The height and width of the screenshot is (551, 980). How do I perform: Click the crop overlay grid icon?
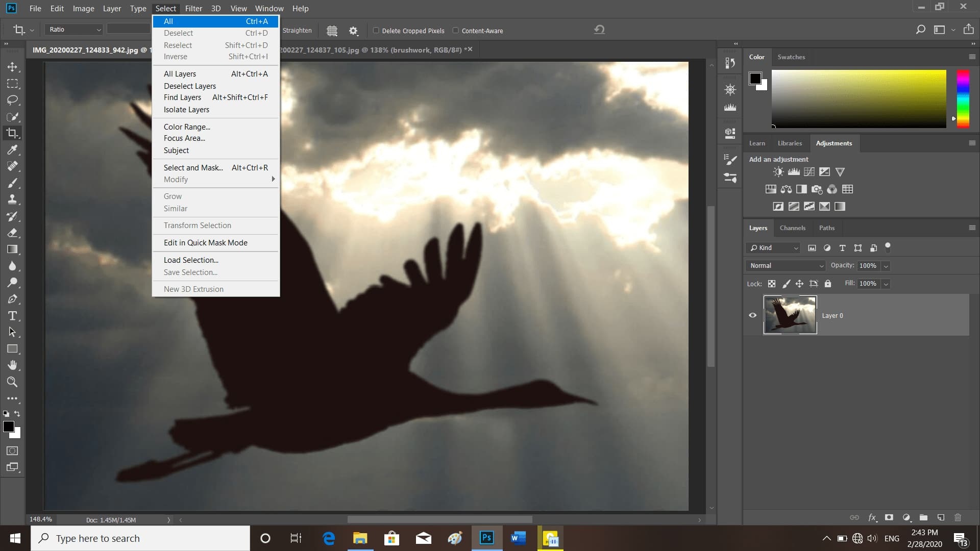(x=332, y=31)
